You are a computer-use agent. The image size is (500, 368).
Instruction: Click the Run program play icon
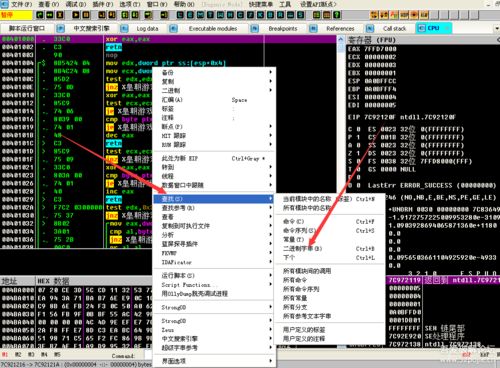pos(76,15)
